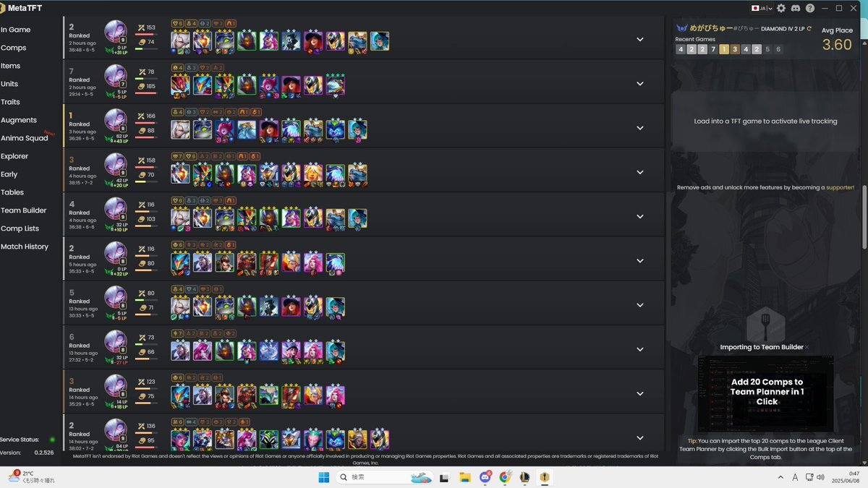Open the JA language dropdown
868x488 pixels.
[x=762, y=8]
